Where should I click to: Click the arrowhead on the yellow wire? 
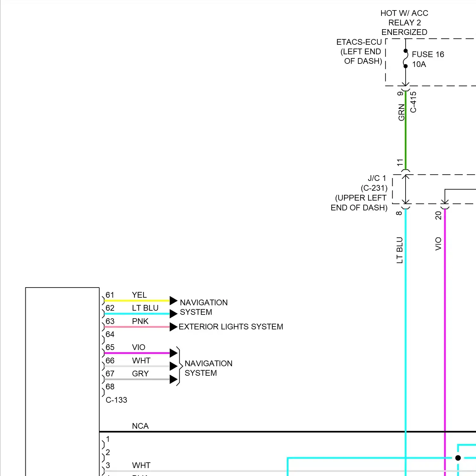(x=174, y=301)
